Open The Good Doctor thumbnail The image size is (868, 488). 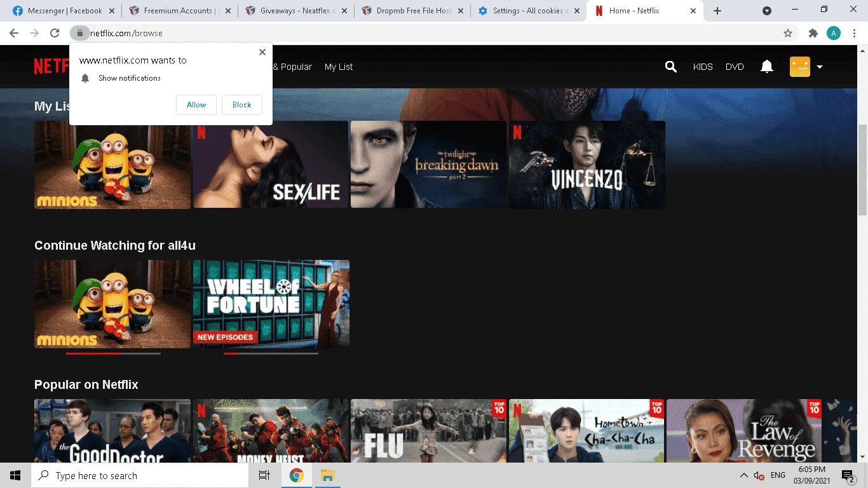click(x=112, y=431)
